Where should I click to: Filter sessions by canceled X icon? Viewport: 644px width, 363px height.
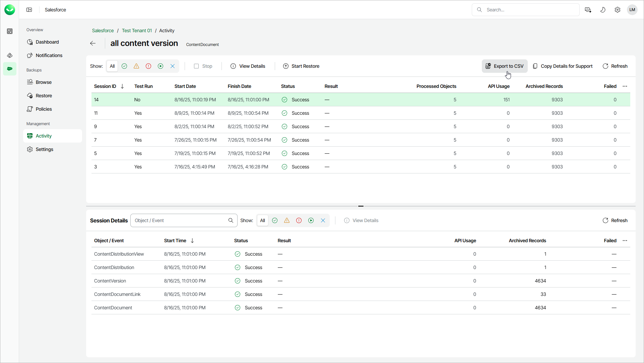(173, 66)
